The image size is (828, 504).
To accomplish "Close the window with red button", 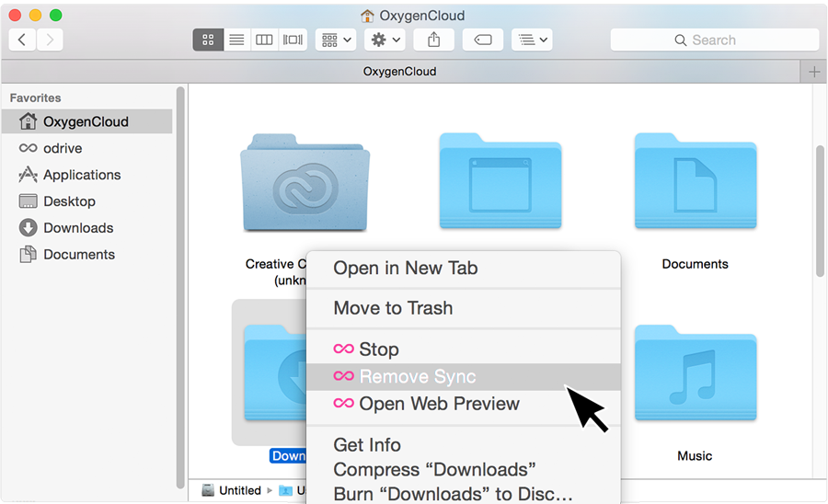I will click(x=16, y=16).
